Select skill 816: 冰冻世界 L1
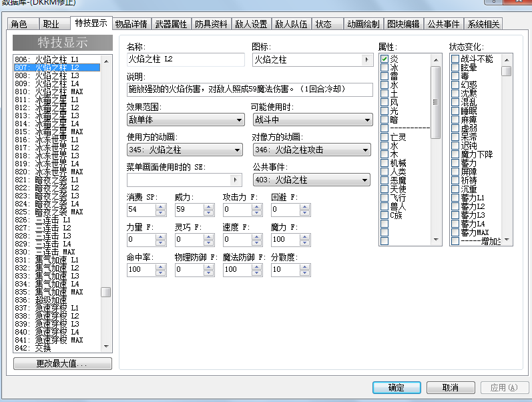Screen dimensions: 532x402 [x=57, y=140]
